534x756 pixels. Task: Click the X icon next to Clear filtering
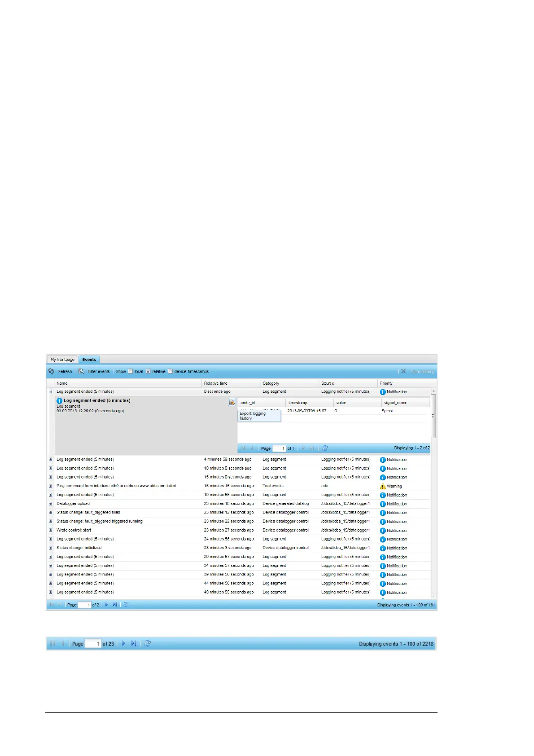[403, 371]
